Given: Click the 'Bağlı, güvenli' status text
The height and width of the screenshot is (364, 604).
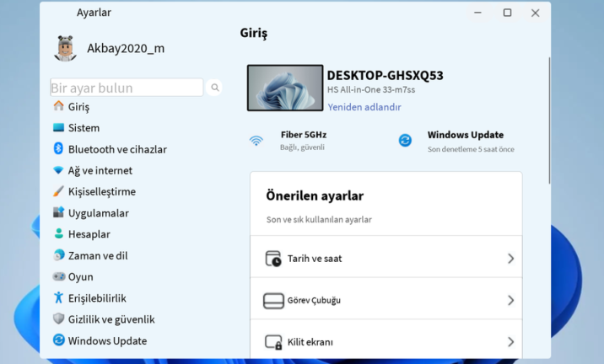Looking at the screenshot, I should 302,147.
